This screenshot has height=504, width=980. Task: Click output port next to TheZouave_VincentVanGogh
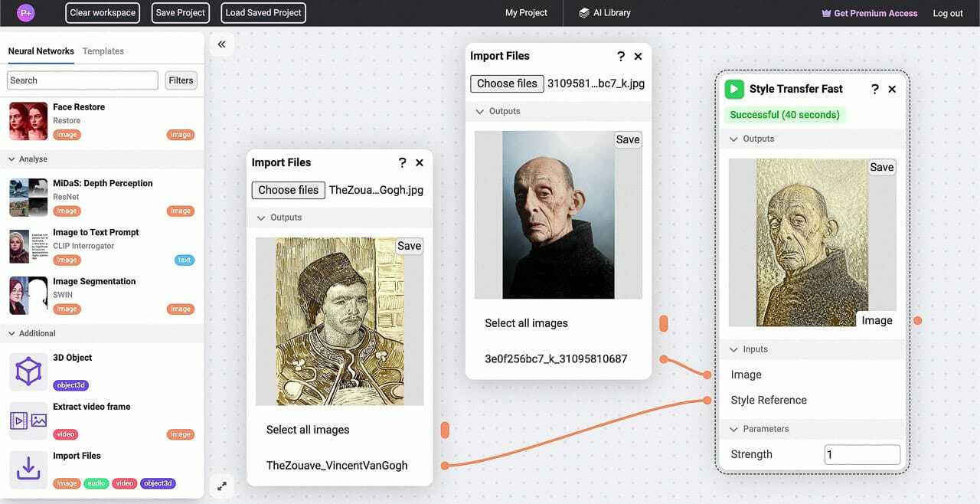tap(444, 466)
